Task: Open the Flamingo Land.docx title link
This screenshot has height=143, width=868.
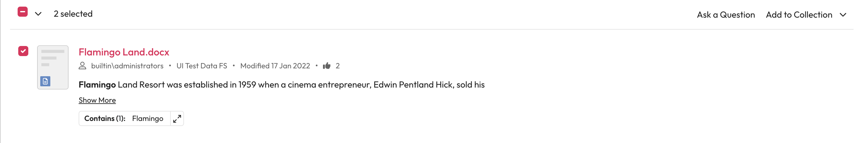Action: pos(124,52)
